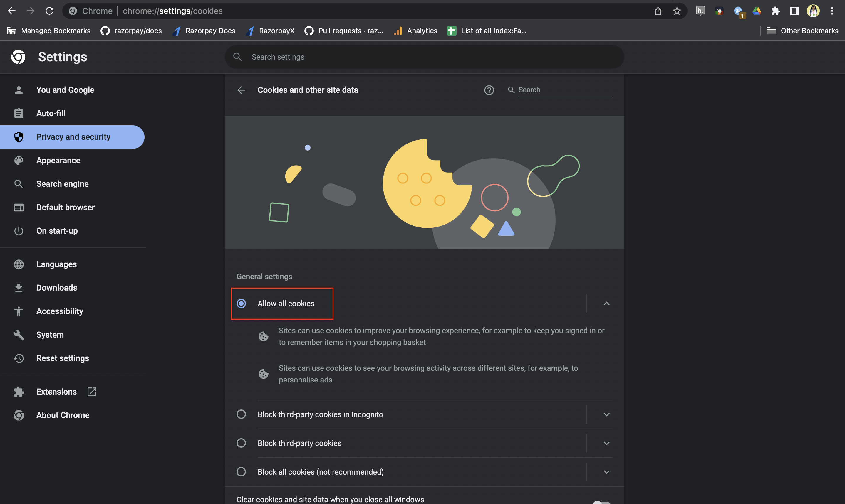Select Block all cookies (not recommended) radio
The image size is (845, 504).
click(x=241, y=472)
